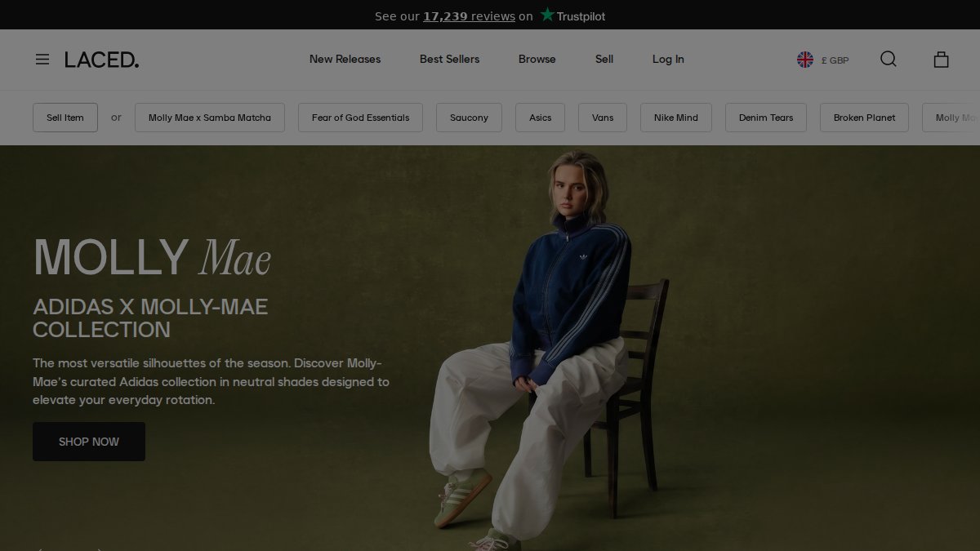The height and width of the screenshot is (551, 980).
Task: Select the Fear of God Essentials tag
Action: [x=360, y=118]
